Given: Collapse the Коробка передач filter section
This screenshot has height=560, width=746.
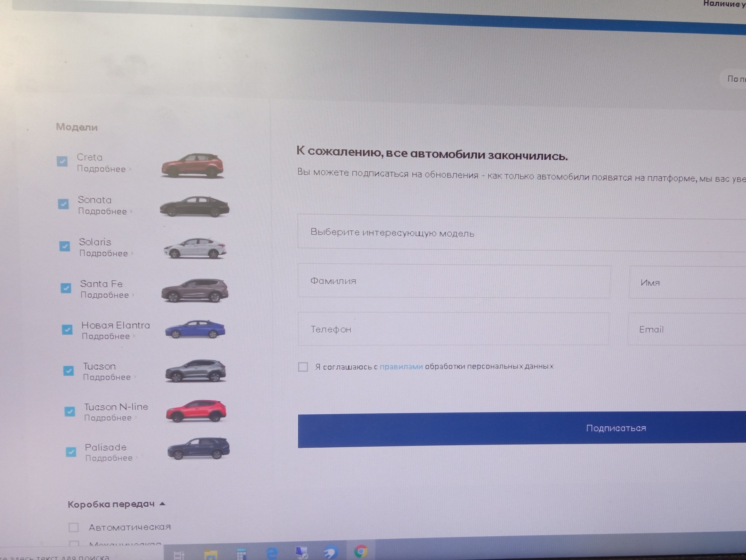Looking at the screenshot, I should (x=117, y=504).
